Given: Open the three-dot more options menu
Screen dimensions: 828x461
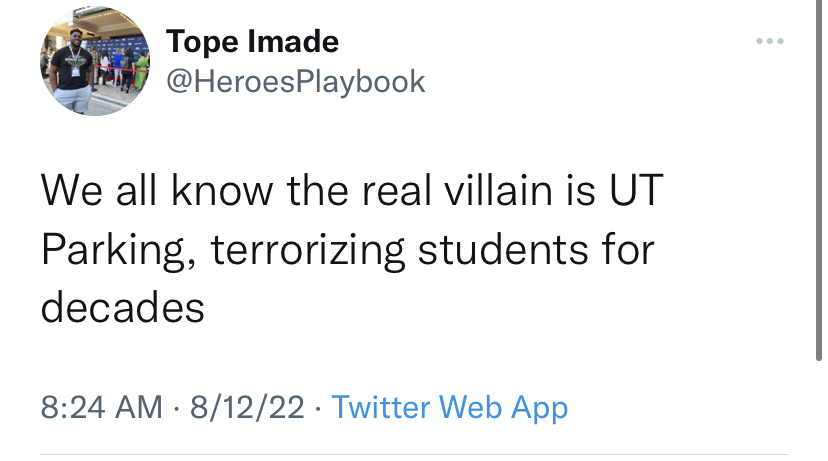Looking at the screenshot, I should (x=769, y=41).
